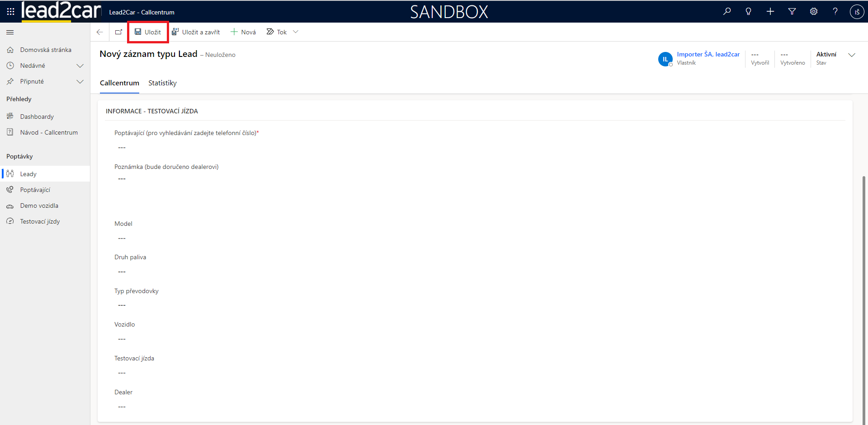Open the assistant lightbulb icon
868x425 pixels.
pyautogui.click(x=749, y=12)
